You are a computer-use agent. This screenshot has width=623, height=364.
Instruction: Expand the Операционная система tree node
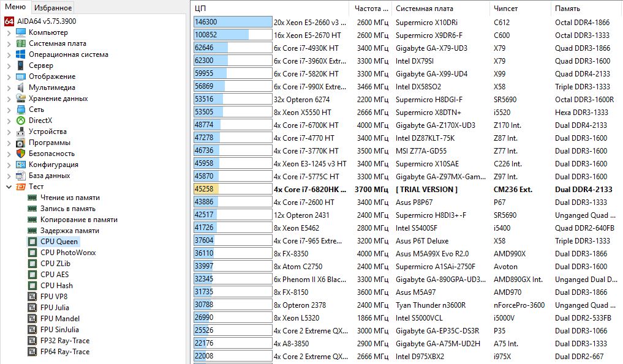[9, 55]
